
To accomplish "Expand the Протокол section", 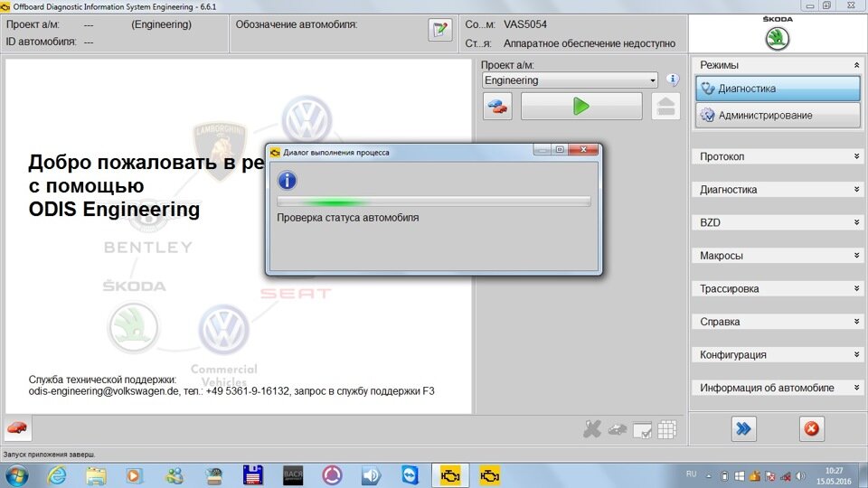I will [777, 156].
